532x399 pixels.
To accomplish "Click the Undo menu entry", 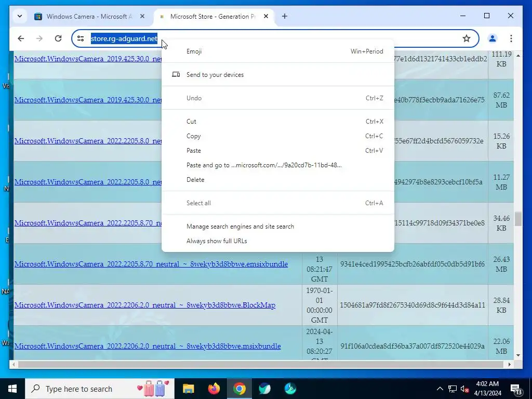I will [278, 98].
